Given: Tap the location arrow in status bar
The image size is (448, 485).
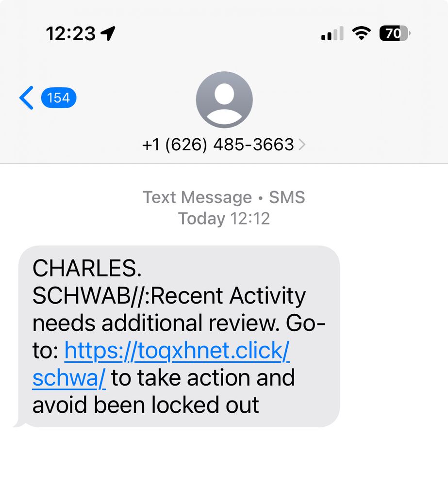Looking at the screenshot, I should pos(108,33).
